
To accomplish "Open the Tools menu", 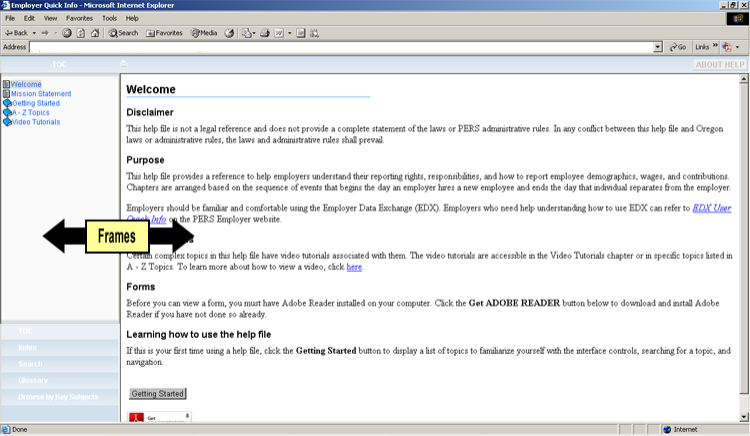I will (x=109, y=18).
